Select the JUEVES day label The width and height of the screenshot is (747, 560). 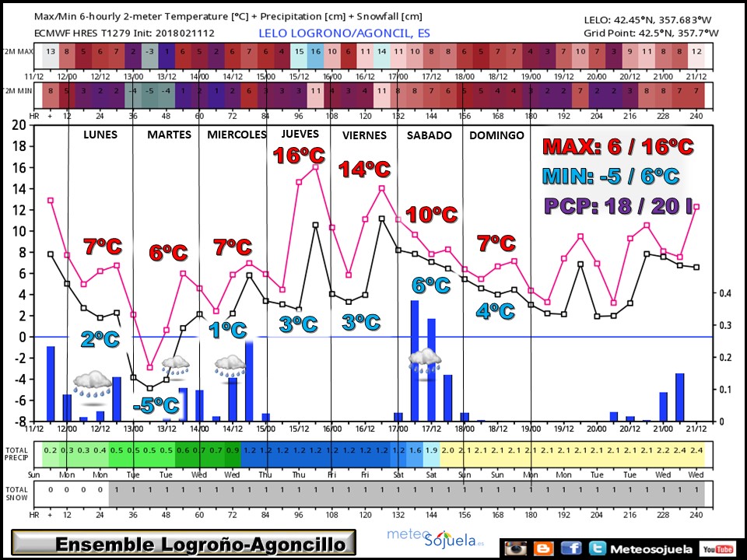(x=300, y=134)
